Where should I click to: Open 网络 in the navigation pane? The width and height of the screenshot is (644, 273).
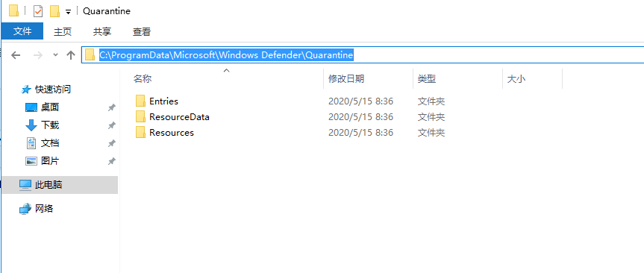(44, 209)
